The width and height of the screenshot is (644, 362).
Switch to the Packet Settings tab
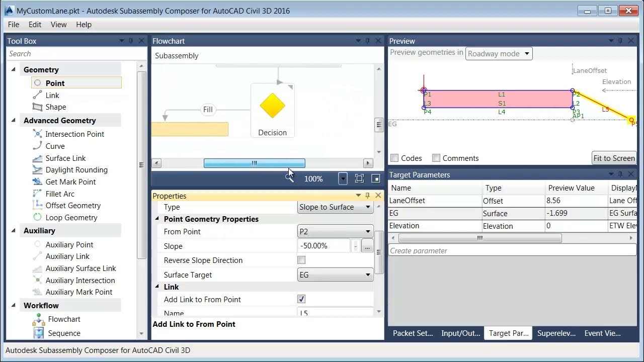413,333
